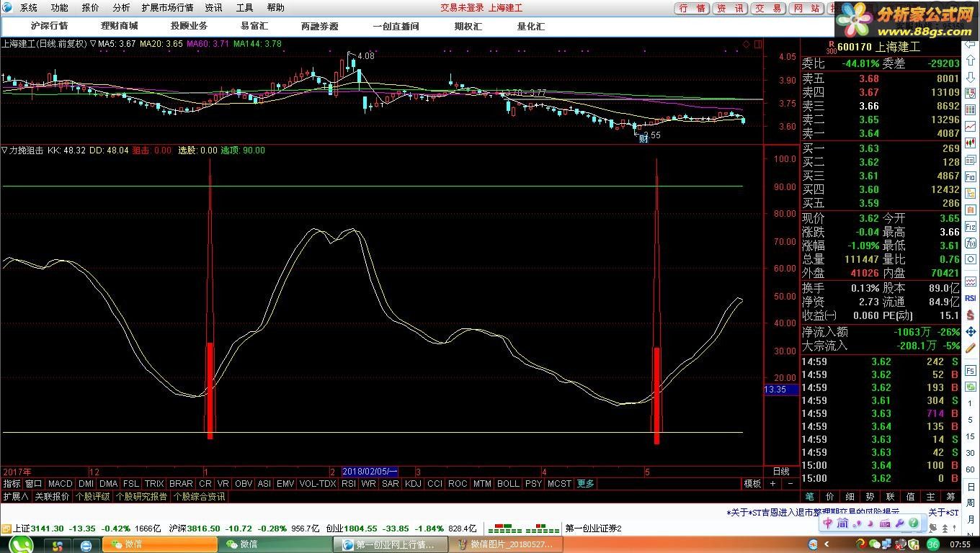Click the green 36 tray icon
The height and width of the screenshot is (553, 980).
[x=932, y=544]
